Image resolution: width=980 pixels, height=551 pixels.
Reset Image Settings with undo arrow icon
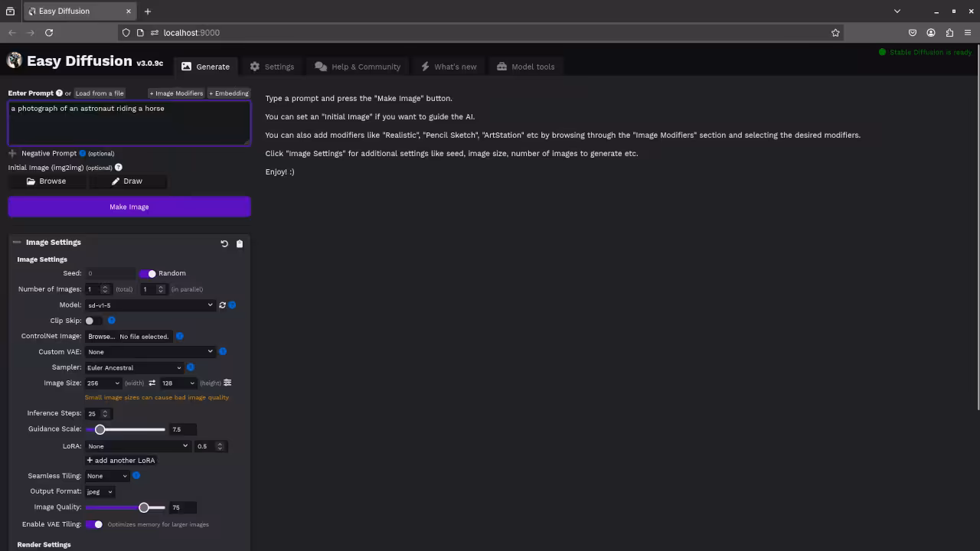224,243
